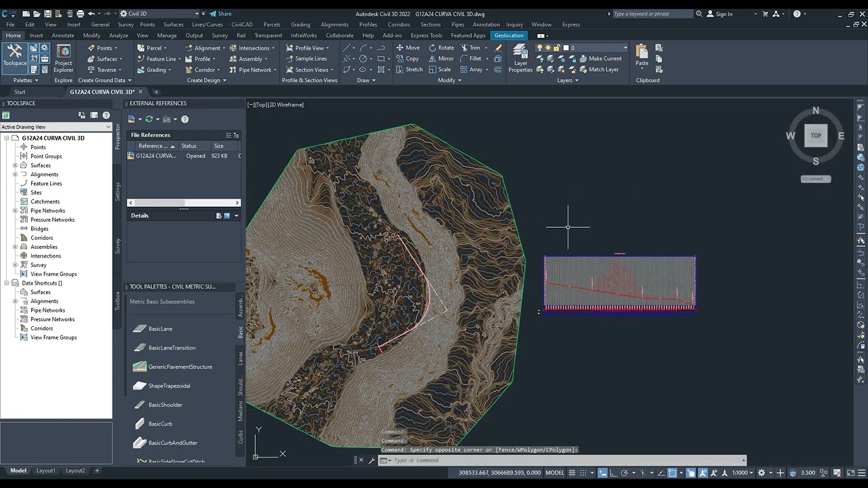This screenshot has height=488, width=868.
Task: Open the Corridors menu
Action: coord(399,24)
